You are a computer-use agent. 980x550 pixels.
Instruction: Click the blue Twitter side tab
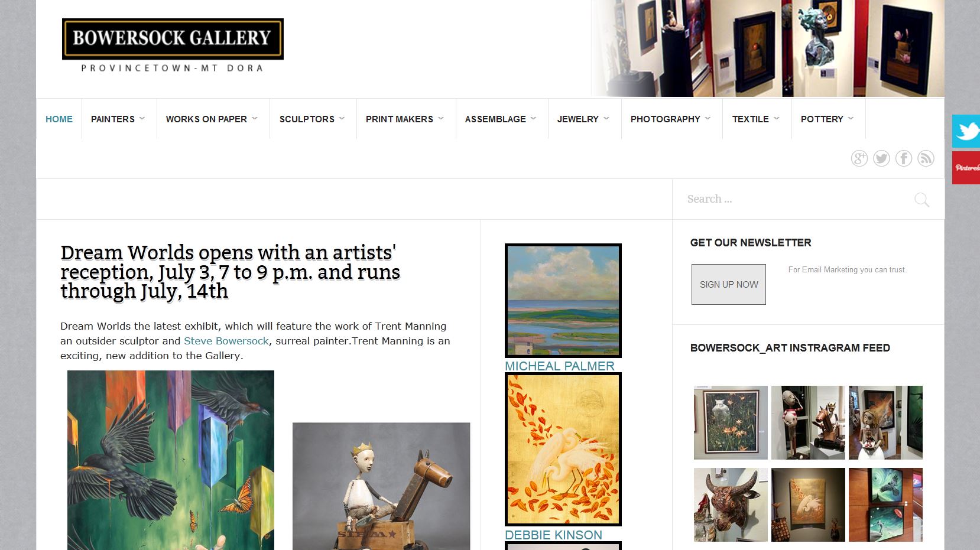tap(966, 131)
